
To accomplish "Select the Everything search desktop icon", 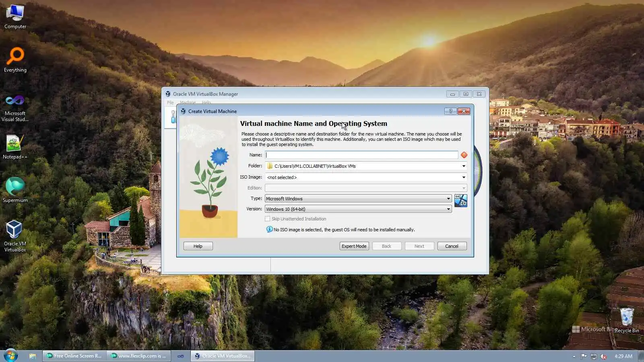I will pyautogui.click(x=15, y=60).
